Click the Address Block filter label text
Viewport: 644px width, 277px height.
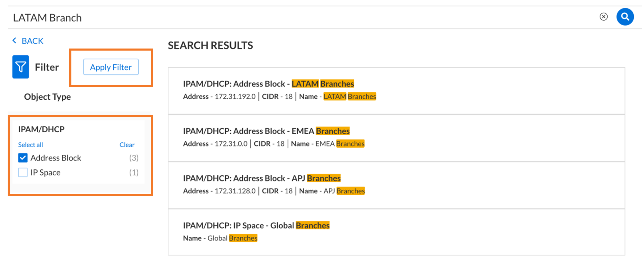tap(56, 158)
